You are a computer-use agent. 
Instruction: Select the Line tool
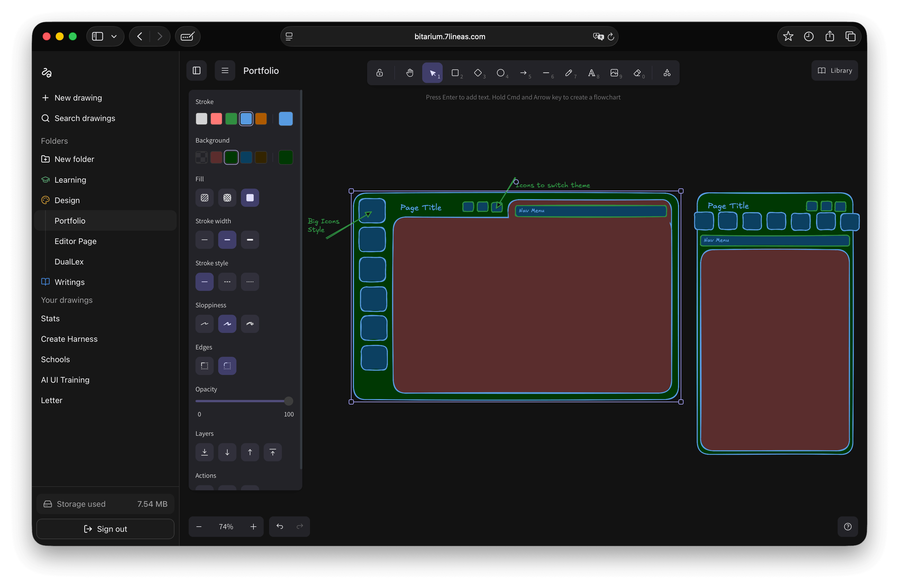(x=546, y=72)
